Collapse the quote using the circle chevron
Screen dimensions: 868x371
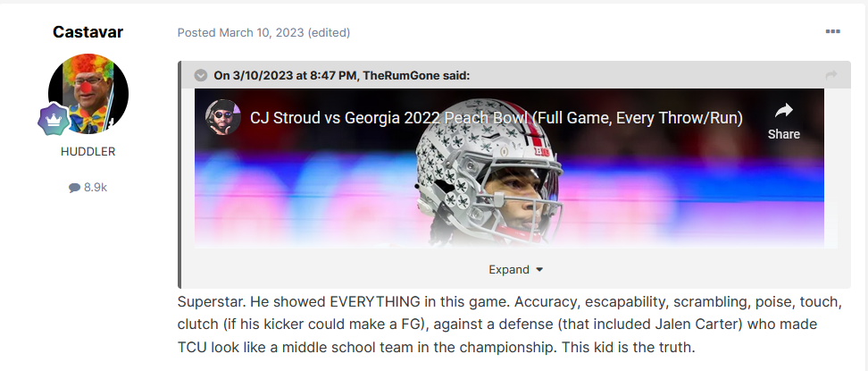[200, 75]
